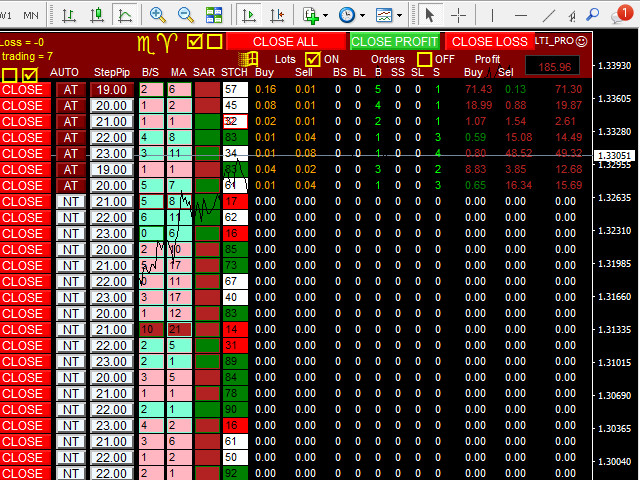640x480 pixels.
Task: Click the LTI_PRO label
Action: tap(554, 41)
